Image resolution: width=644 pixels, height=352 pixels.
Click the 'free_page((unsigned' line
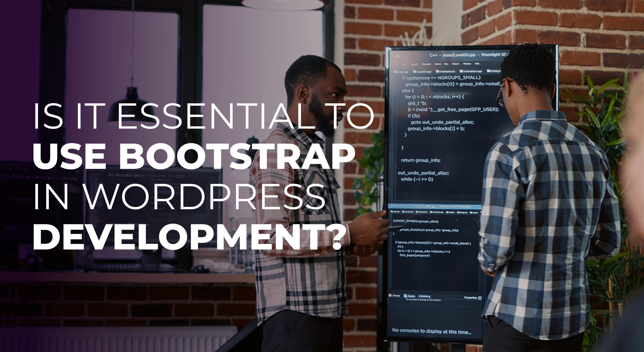[415, 255]
